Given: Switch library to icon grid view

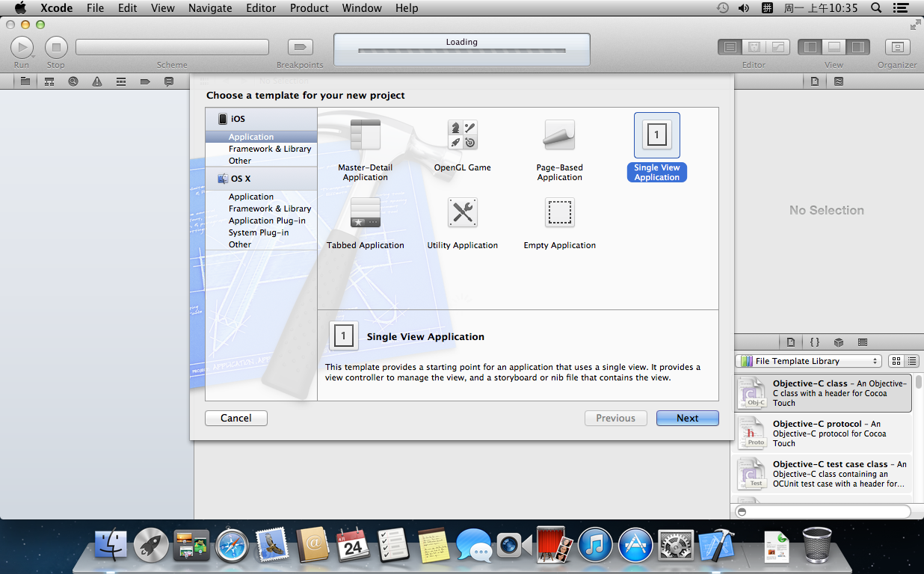Looking at the screenshot, I should click(x=896, y=361).
